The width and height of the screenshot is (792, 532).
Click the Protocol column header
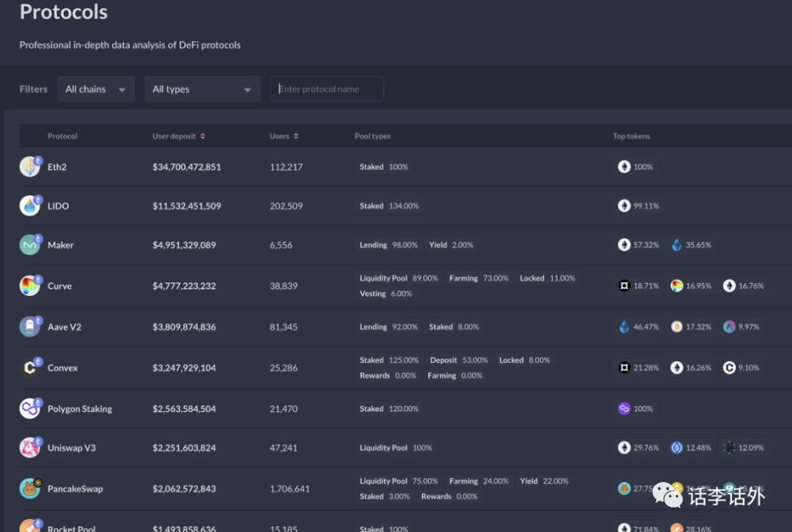click(62, 136)
